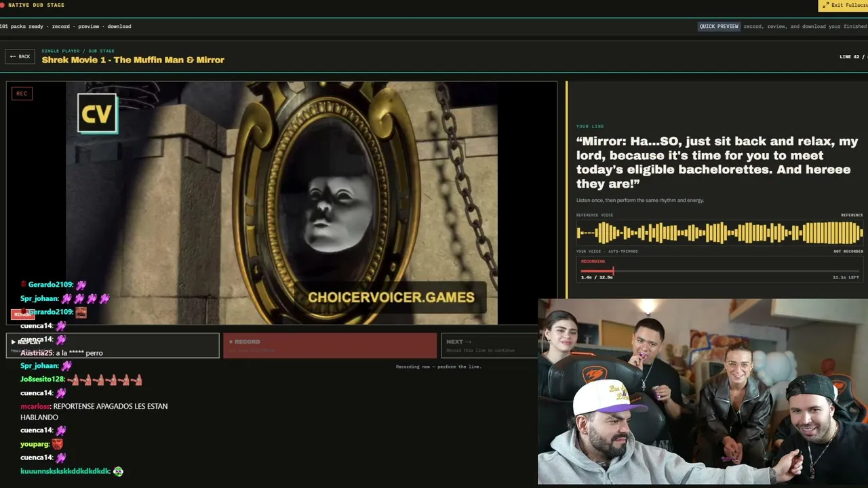
Task: Click Jo8sesito128's chat username
Action: point(42,380)
